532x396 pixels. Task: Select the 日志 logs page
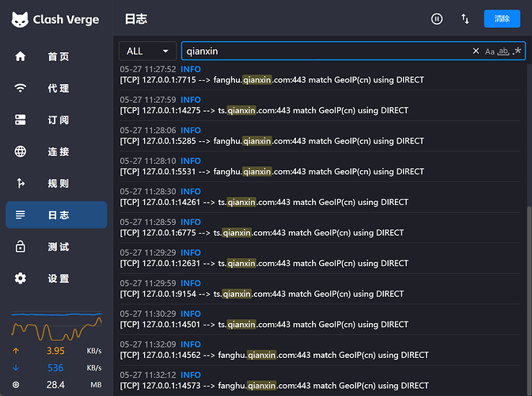coord(56,215)
